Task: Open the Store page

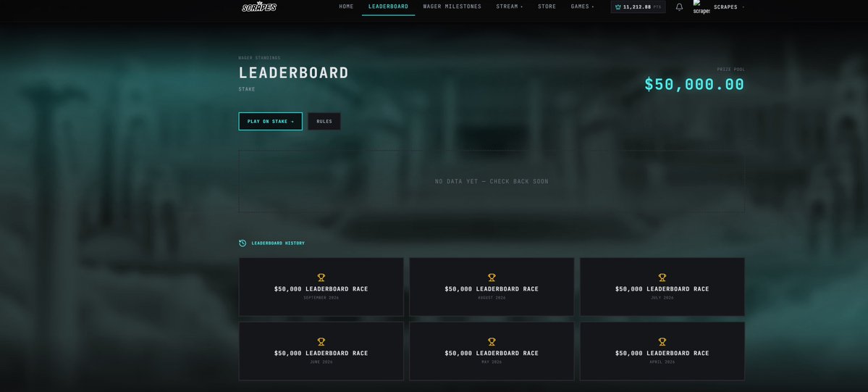Action: click(x=547, y=7)
